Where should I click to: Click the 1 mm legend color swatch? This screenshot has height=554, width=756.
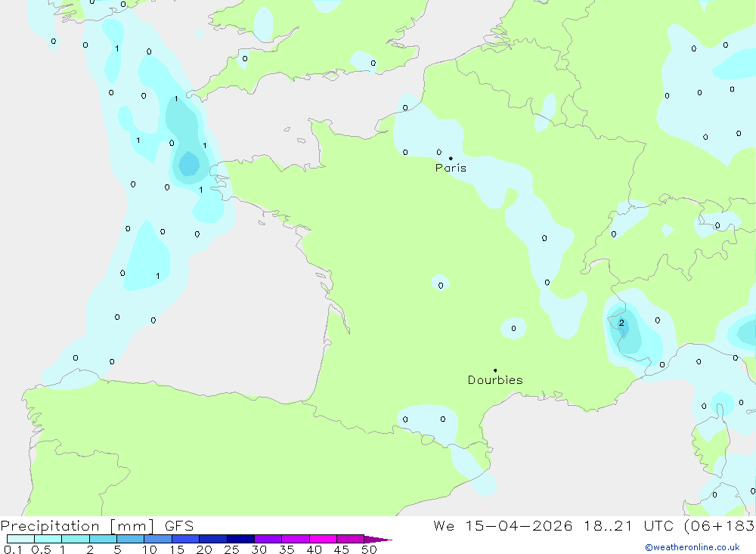(76, 539)
